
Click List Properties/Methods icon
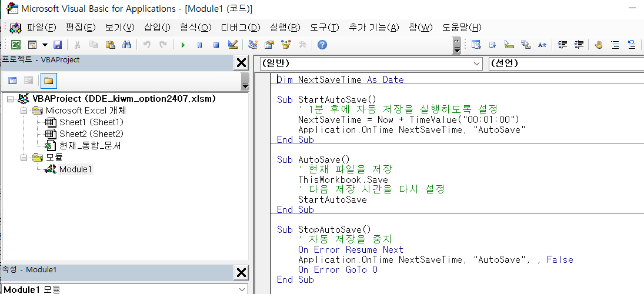click(476, 45)
